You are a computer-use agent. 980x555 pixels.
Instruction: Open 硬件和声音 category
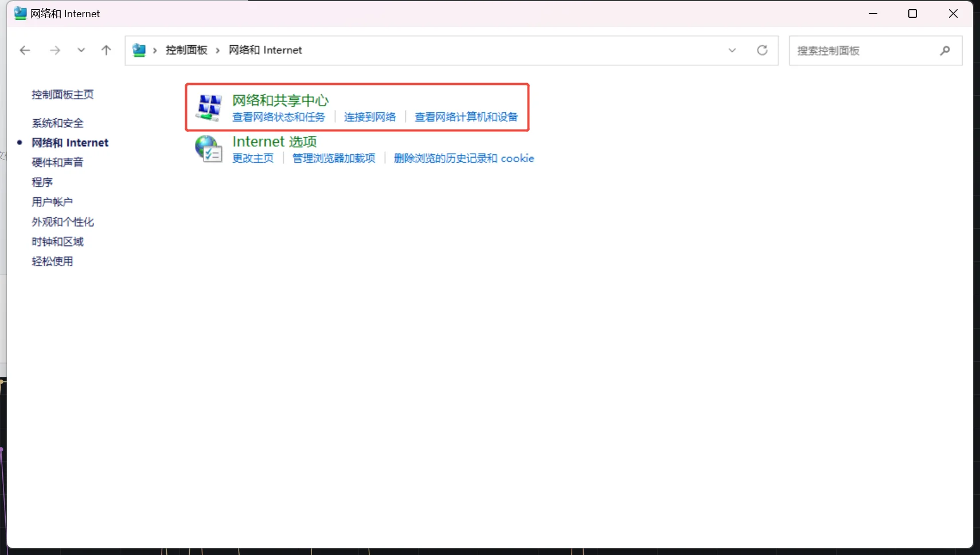57,162
